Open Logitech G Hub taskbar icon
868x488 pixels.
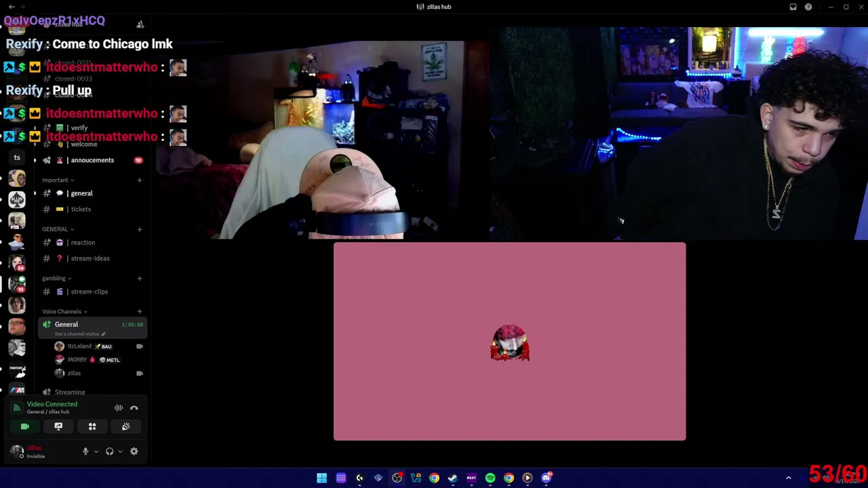[359, 478]
